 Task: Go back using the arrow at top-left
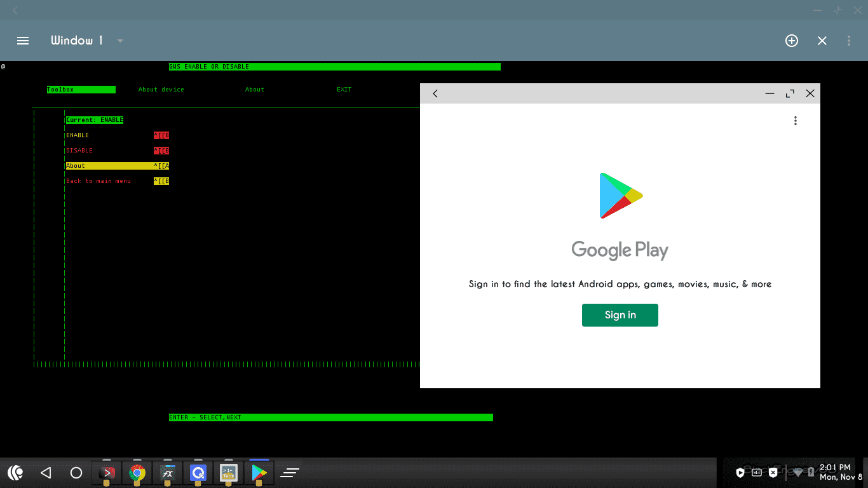pyautogui.click(x=15, y=10)
